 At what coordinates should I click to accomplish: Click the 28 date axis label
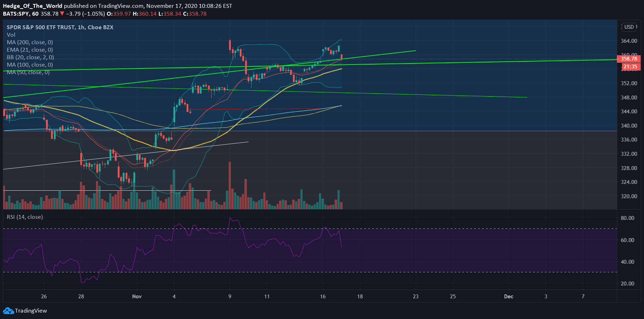81,297
